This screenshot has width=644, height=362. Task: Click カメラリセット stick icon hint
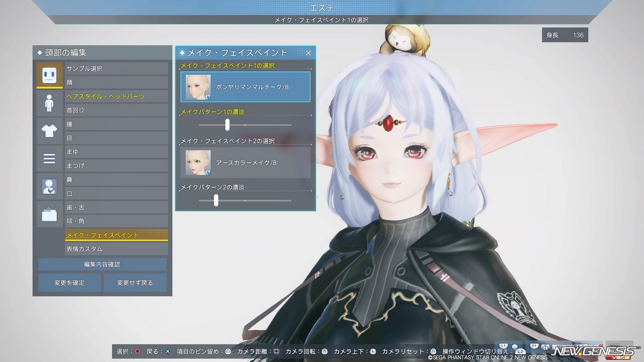tap(433, 351)
